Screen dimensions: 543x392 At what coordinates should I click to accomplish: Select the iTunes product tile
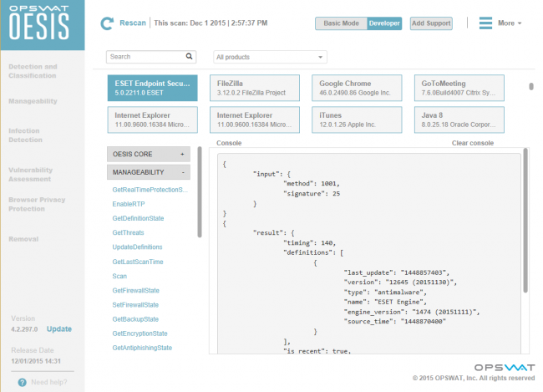357,120
